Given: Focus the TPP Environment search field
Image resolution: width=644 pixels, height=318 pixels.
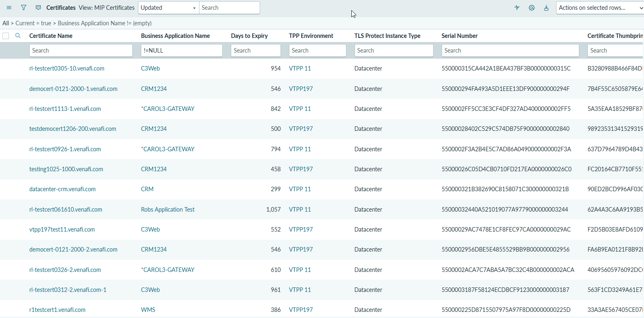Looking at the screenshot, I should pos(318,51).
